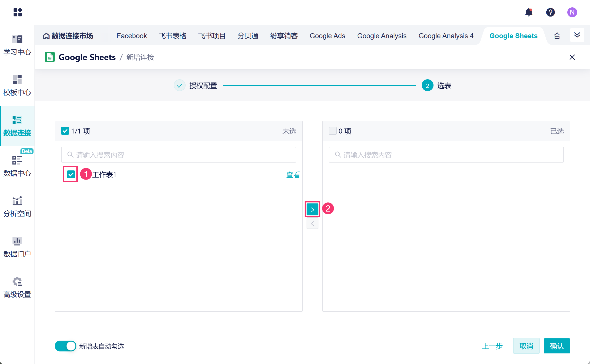Image resolution: width=590 pixels, height=364 pixels.
Task: Click the 数据连接市场 home tab
Action: click(x=68, y=36)
